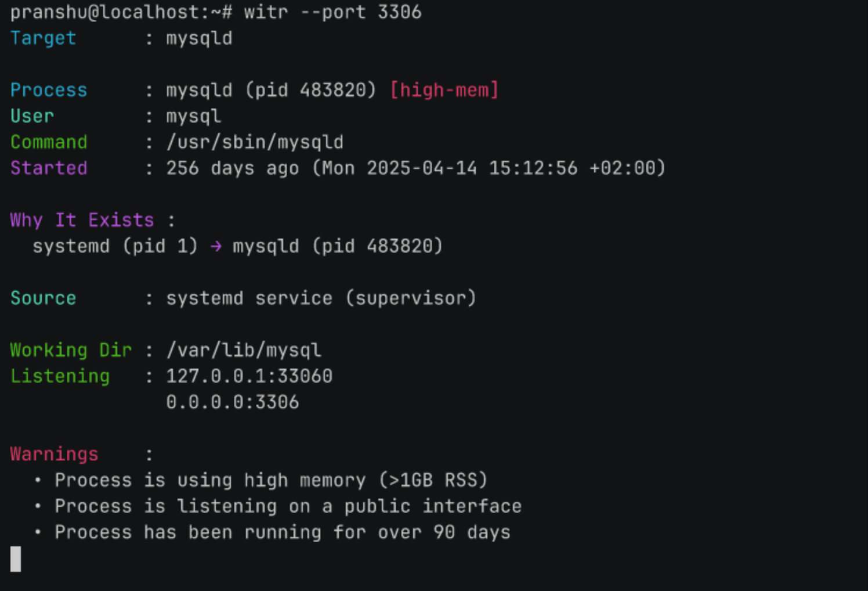868x591 pixels.
Task: Click the /usr/sbin/mysqld command path
Action: [255, 142]
